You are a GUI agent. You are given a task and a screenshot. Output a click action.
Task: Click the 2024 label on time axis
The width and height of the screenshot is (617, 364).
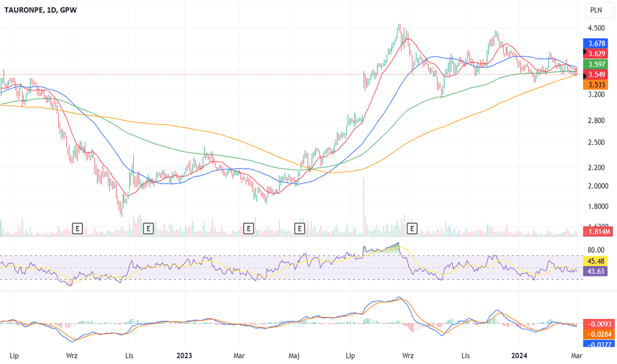[x=521, y=355]
